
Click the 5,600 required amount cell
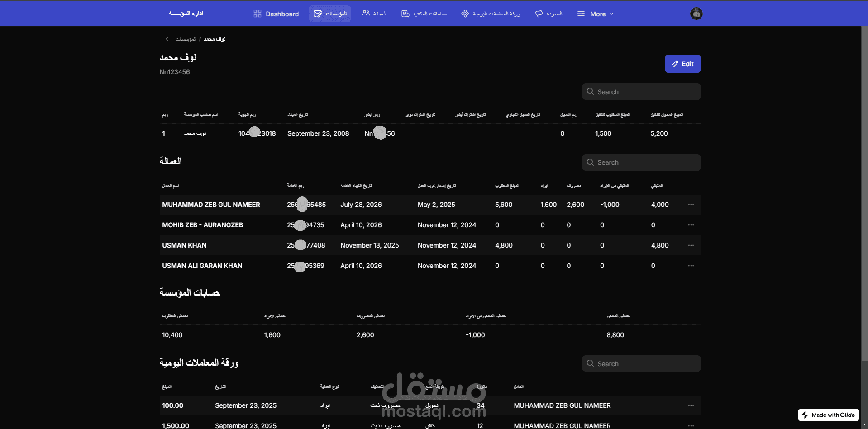504,205
